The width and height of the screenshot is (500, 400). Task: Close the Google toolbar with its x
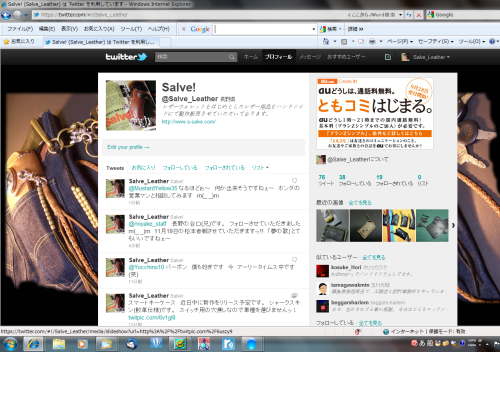183,29
